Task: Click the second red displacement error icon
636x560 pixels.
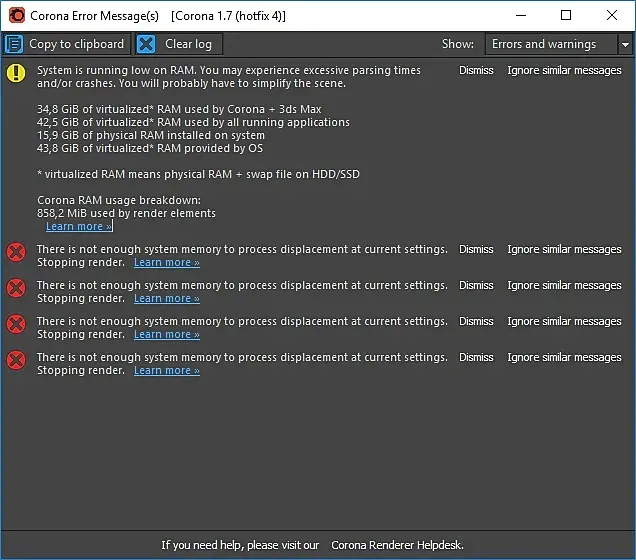Action: pos(16,288)
